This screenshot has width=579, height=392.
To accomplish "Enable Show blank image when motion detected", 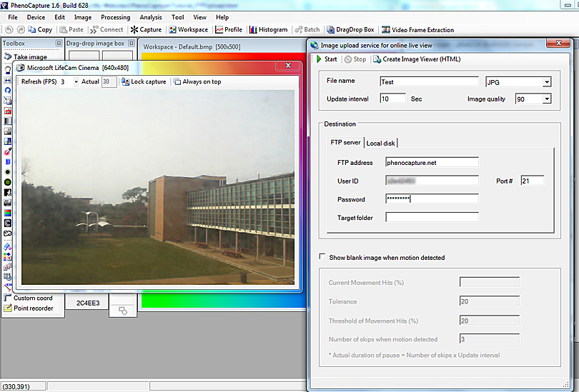I will click(322, 257).
